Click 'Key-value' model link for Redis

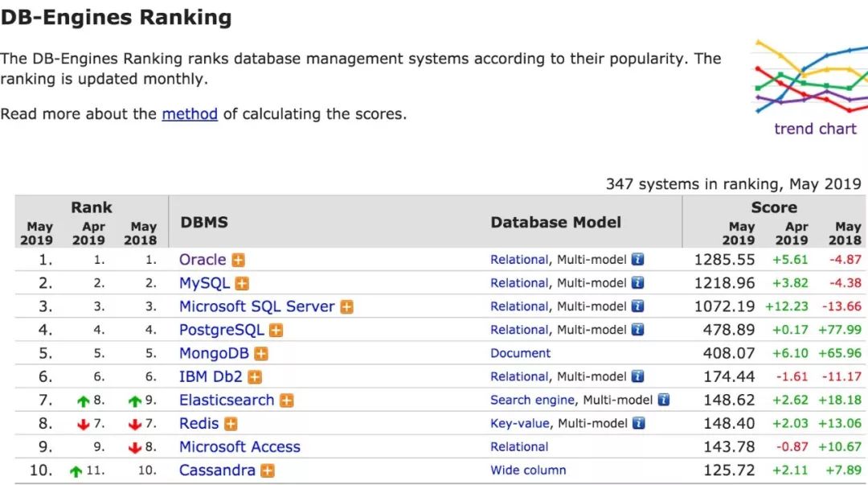[520, 424]
